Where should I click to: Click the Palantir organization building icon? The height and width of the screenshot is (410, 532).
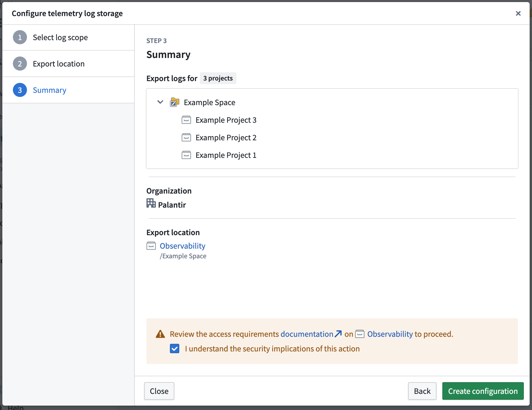tap(151, 203)
